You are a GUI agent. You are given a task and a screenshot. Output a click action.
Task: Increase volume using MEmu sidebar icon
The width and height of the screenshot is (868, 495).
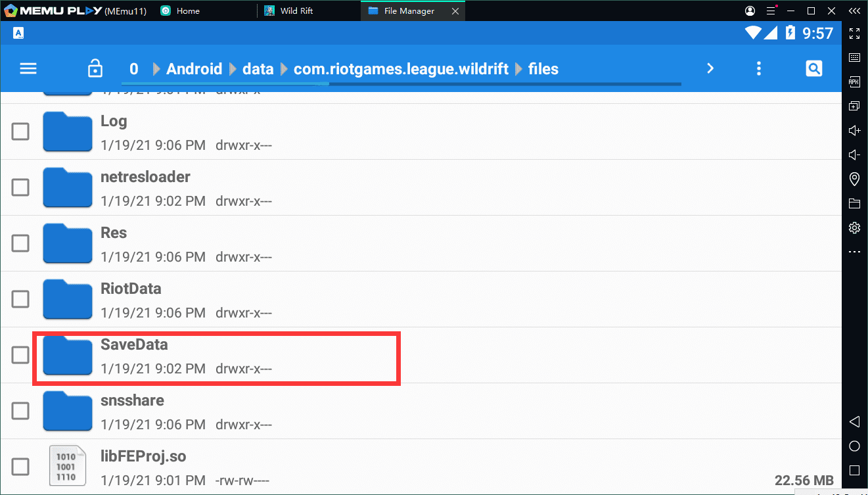click(x=854, y=130)
